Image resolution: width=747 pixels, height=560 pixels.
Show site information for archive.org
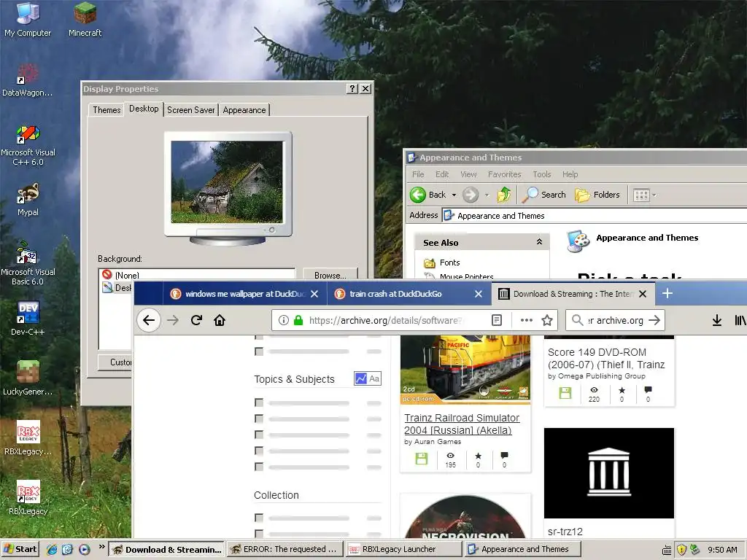[284, 321]
